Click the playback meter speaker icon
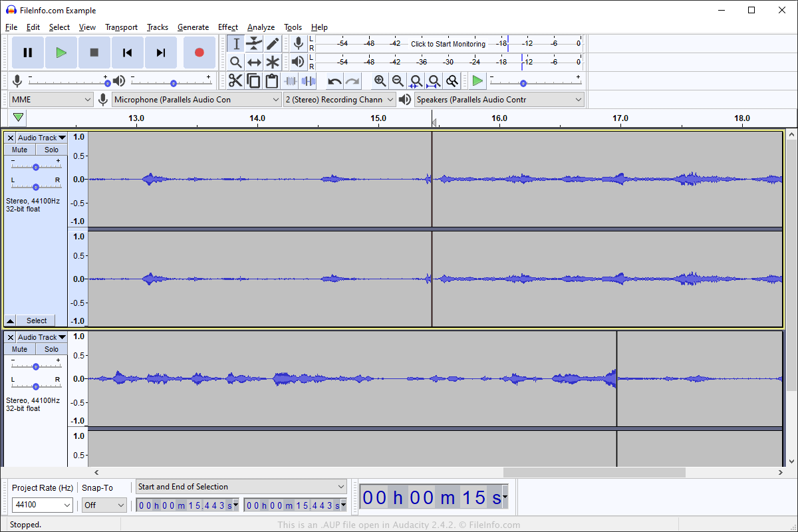Viewport: 798px width, 532px height. pos(299,62)
